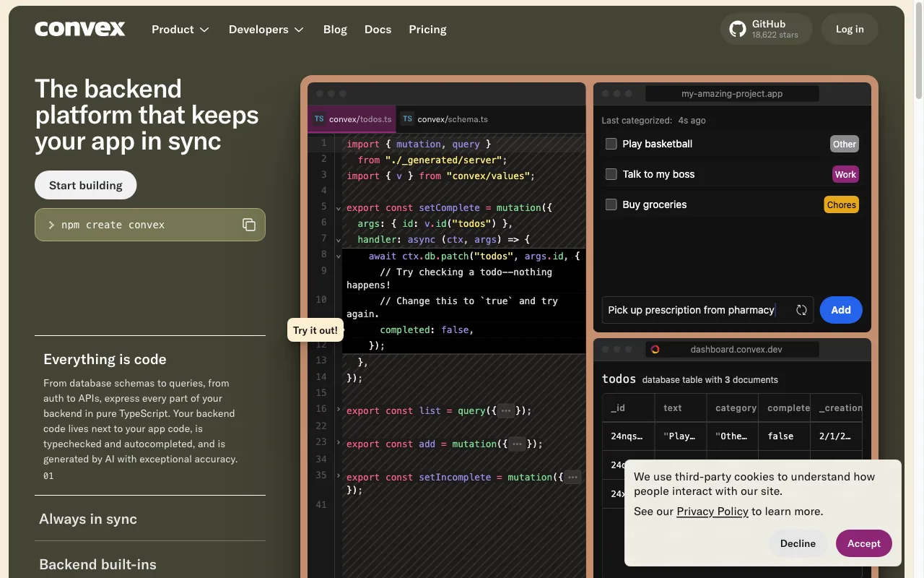Click the 24nqs… id cell

tap(628, 436)
